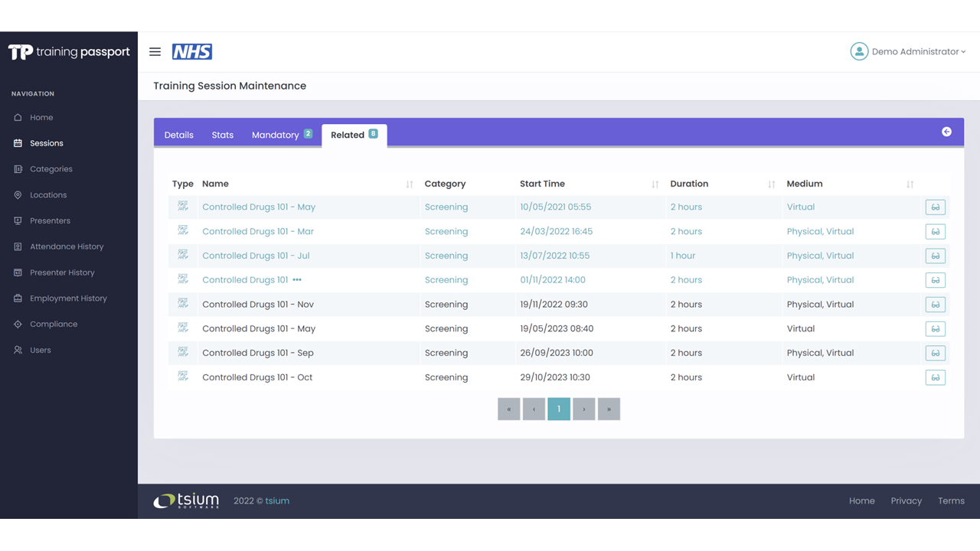The width and height of the screenshot is (980, 551).
Task: View Controlled Drugs 101 - Sep session
Action: [935, 353]
